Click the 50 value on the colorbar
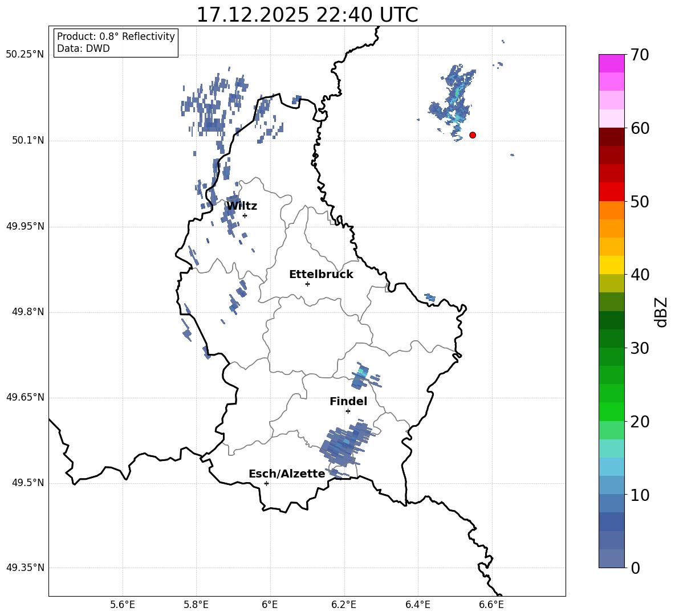Image resolution: width=675 pixels, height=616 pixels. click(640, 202)
